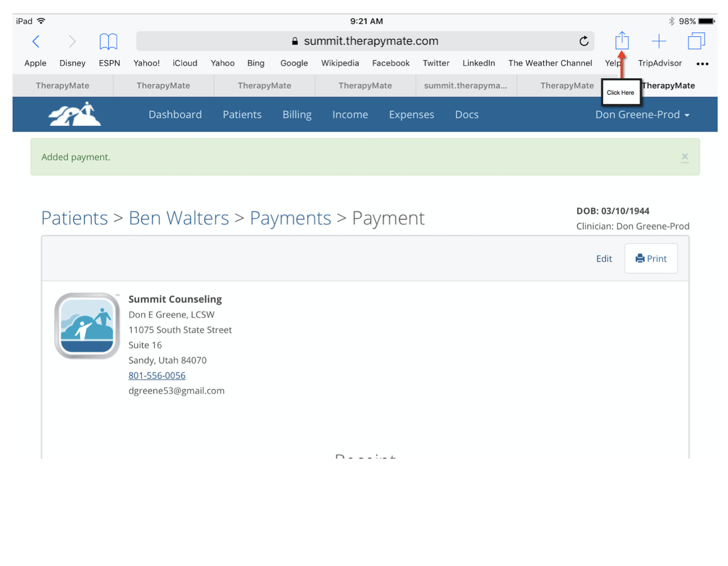This screenshot has height=566, width=728.
Task: Tap the 9:21 AM clock
Action: 366,21
